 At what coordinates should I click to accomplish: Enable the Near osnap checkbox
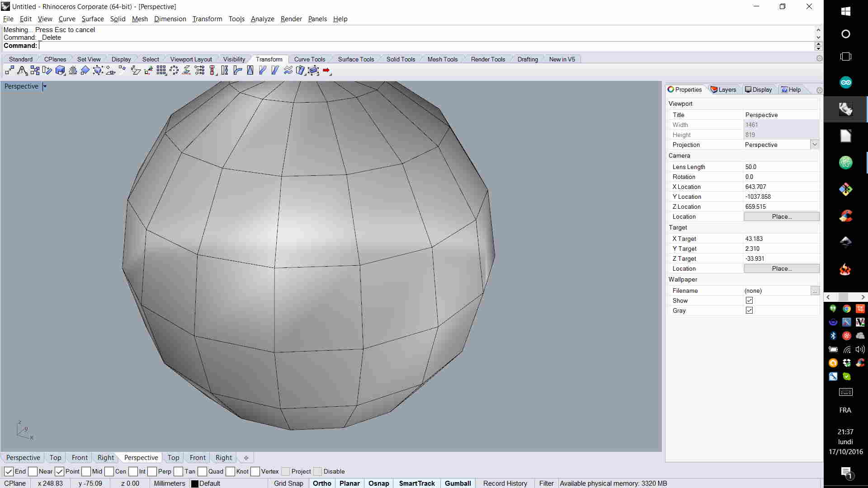click(x=33, y=471)
